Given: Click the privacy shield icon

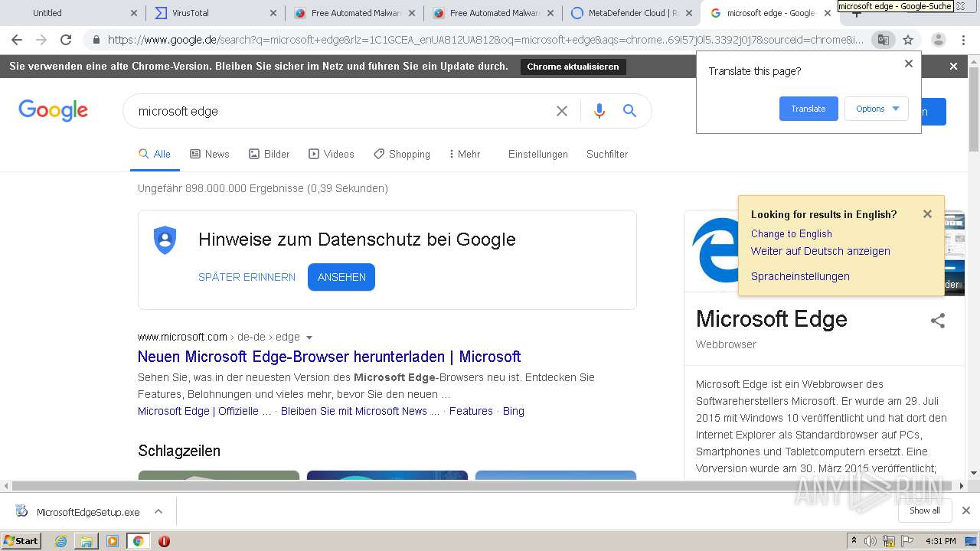Looking at the screenshot, I should pyautogui.click(x=165, y=240).
